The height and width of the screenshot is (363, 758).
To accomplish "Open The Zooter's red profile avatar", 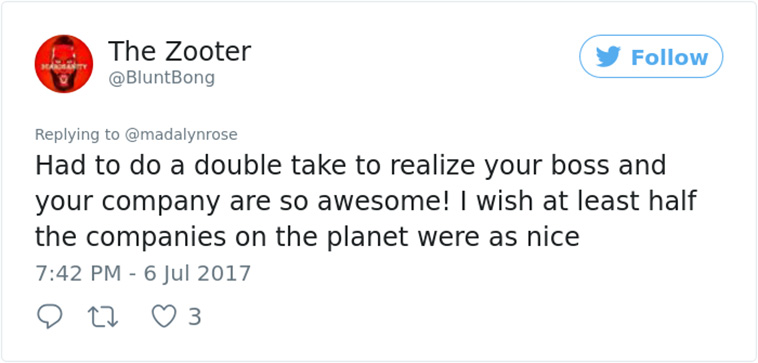I will point(64,63).
